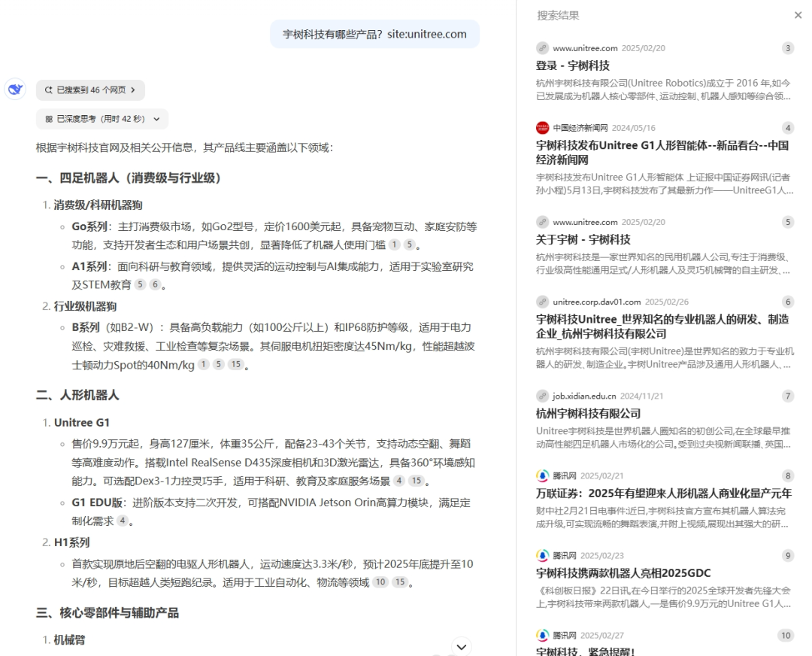Close the 搜索结果 panel

(798, 15)
